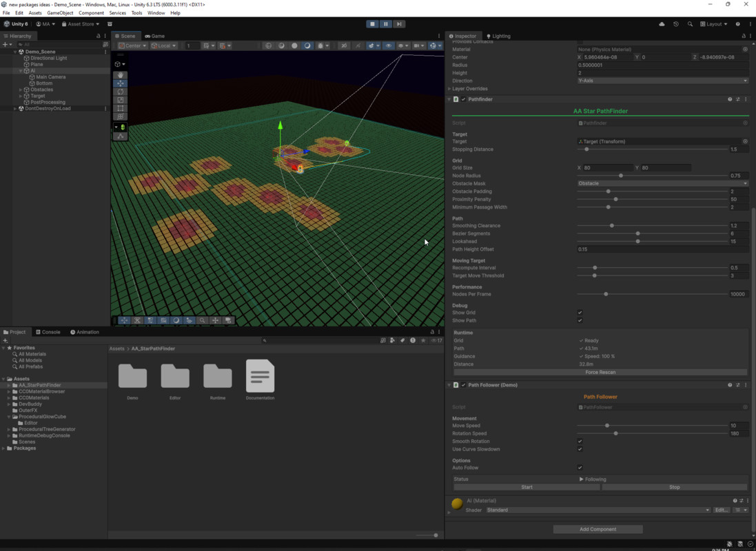The height and width of the screenshot is (551, 756).
Task: Open the Layout dropdown
Action: tap(713, 23)
